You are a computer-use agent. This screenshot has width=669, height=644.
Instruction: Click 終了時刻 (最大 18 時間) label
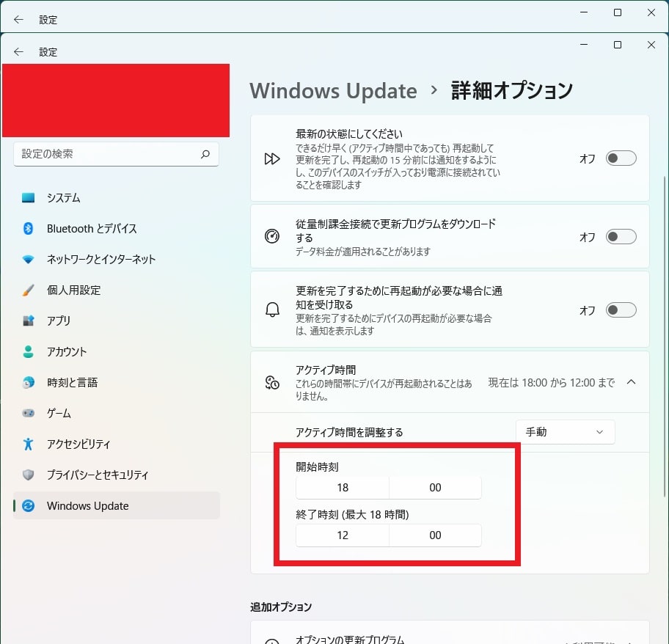coord(352,515)
